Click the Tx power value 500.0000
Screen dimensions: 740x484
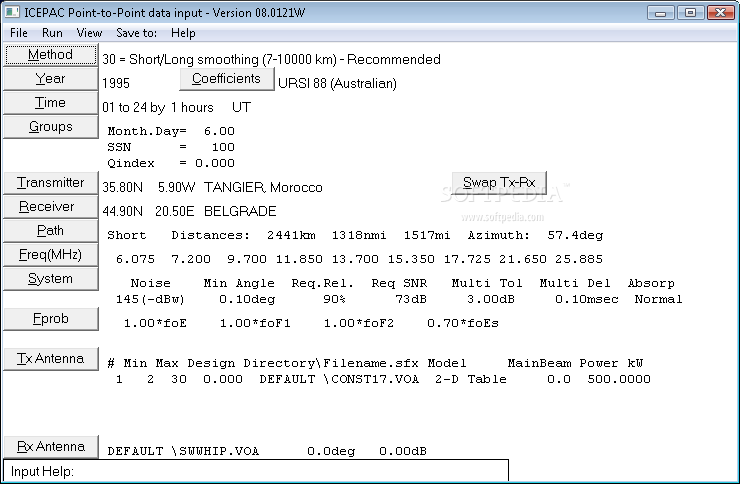pyautogui.click(x=619, y=379)
